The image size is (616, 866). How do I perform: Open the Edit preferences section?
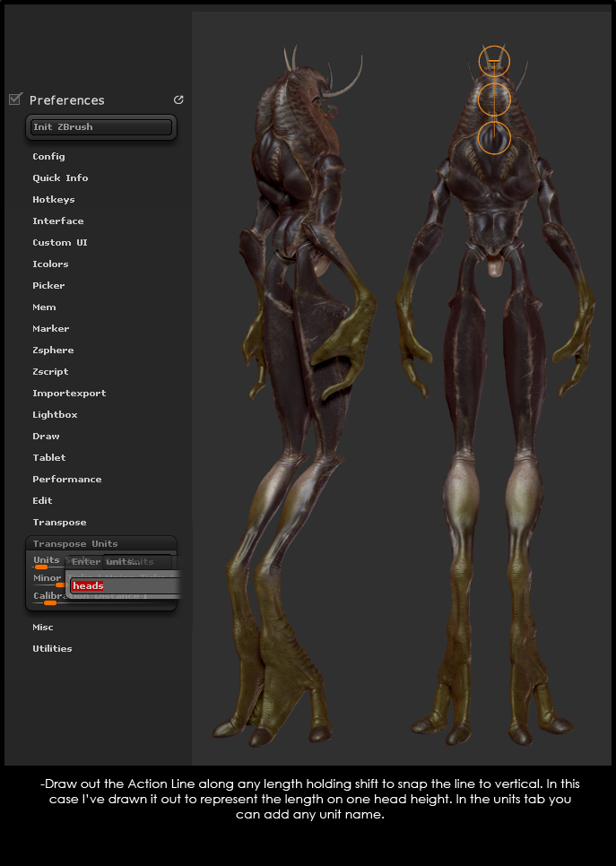[x=42, y=501]
